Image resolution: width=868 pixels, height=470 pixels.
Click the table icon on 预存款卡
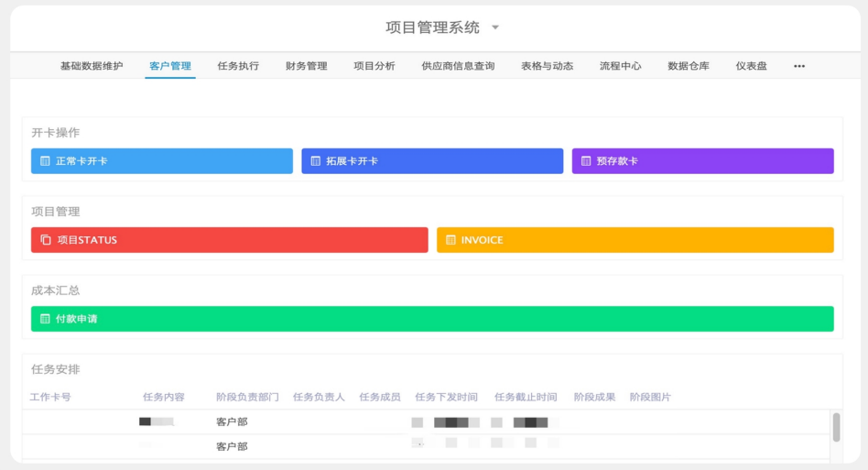point(586,161)
